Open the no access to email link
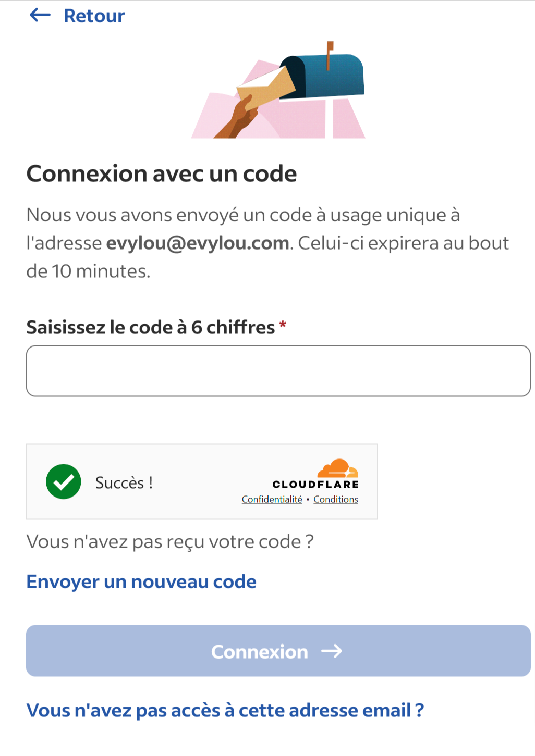535x756 pixels. point(225,710)
